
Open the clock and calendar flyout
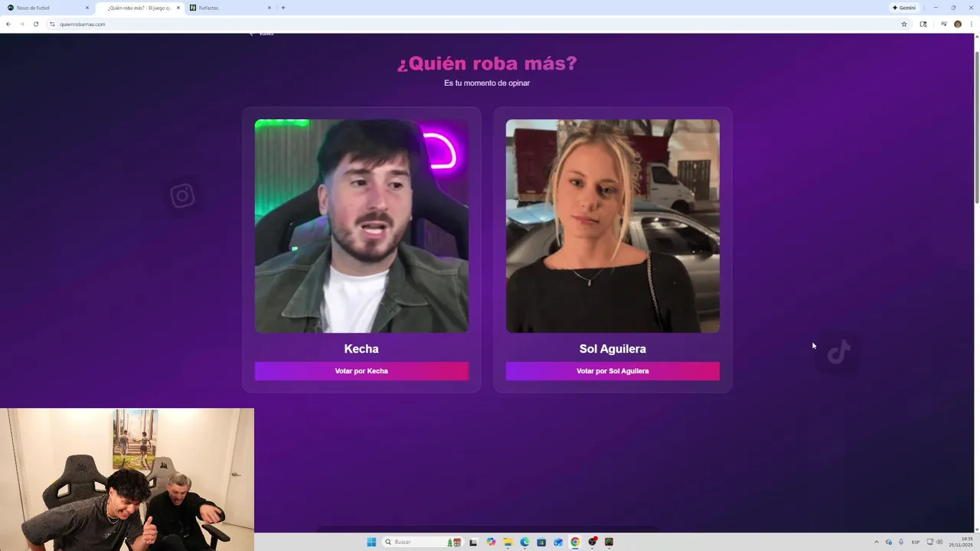coord(961,542)
